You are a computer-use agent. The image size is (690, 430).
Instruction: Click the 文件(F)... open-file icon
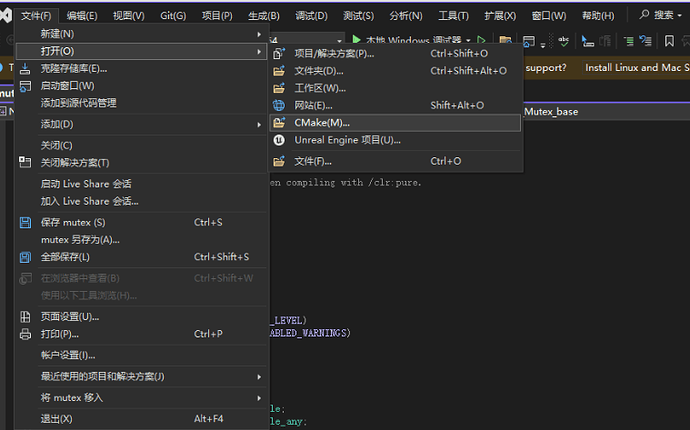279,161
